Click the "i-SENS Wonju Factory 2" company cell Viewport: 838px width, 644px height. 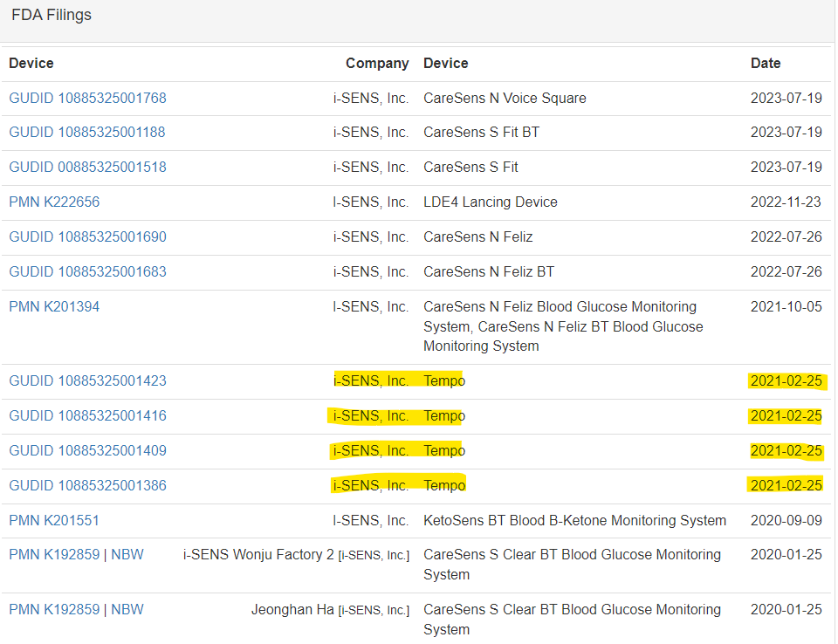[x=296, y=555]
